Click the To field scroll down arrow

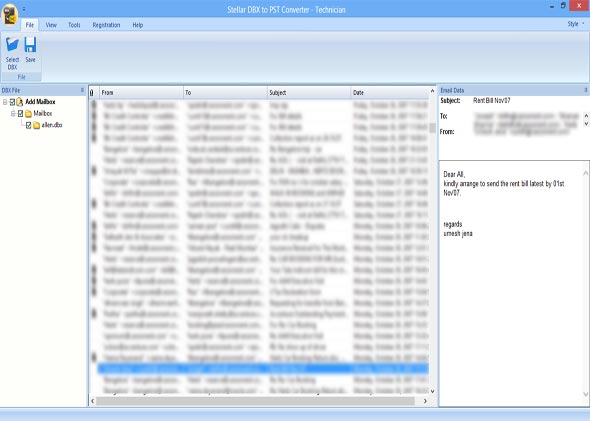pos(586,123)
